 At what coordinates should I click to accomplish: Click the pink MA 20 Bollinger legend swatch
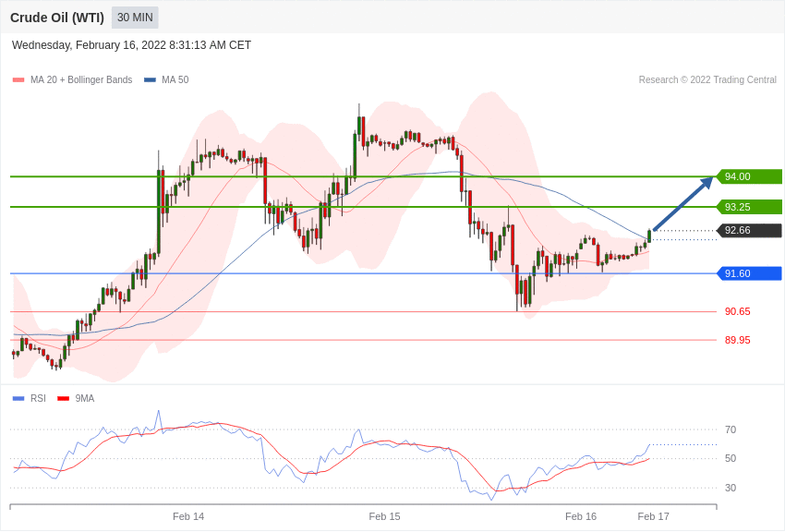(x=18, y=80)
